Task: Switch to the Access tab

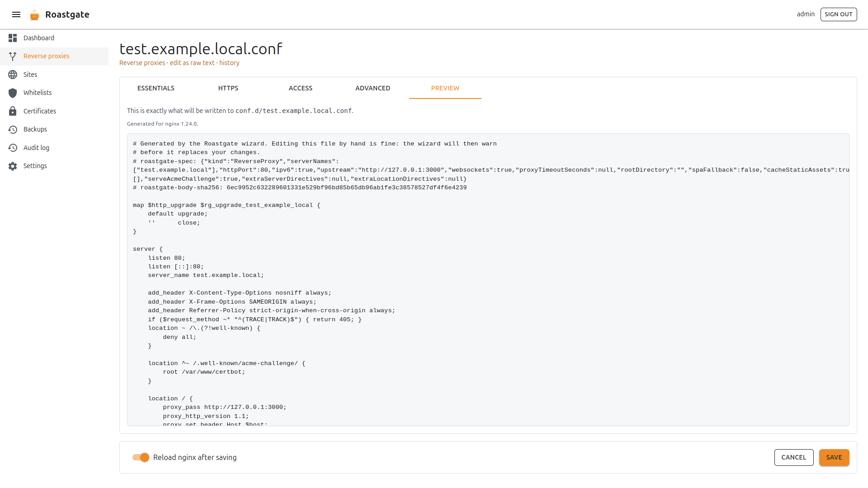Action: coord(301,88)
